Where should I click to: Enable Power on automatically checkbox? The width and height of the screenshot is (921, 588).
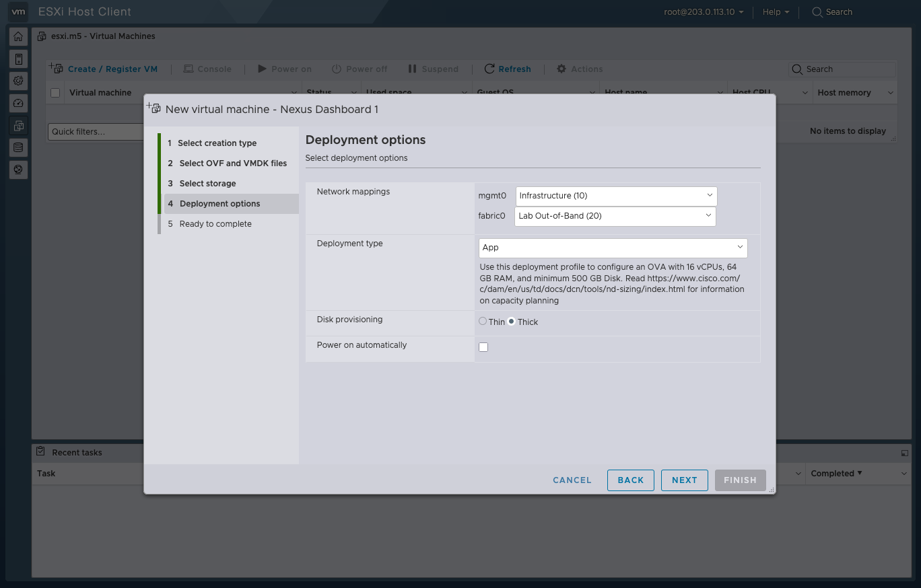tap(483, 347)
